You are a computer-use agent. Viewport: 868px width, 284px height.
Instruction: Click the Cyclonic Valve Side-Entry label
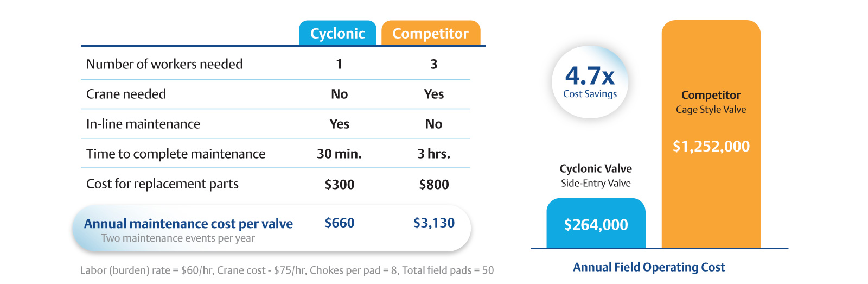tap(596, 175)
